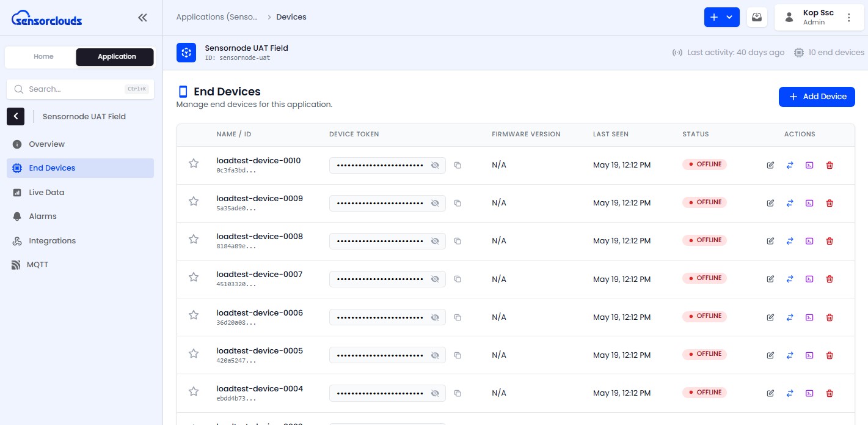Reveal token for loadtest-device-0010

pos(435,165)
